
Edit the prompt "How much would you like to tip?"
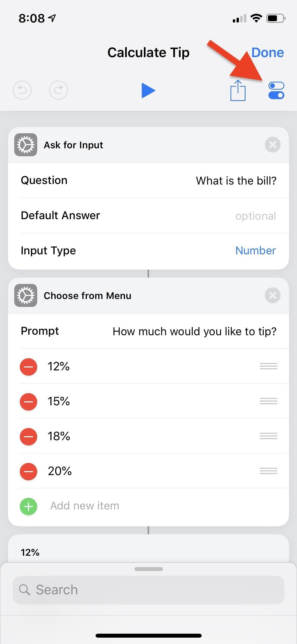(194, 332)
